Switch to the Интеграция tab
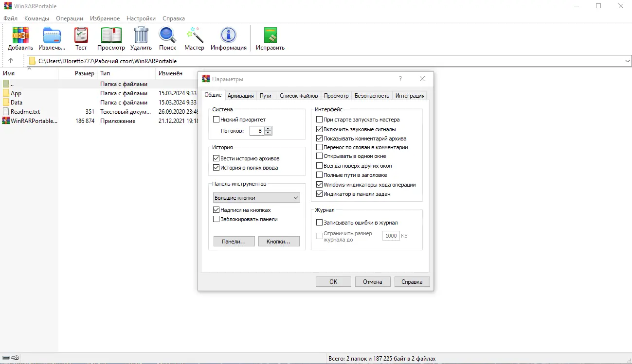The width and height of the screenshot is (632, 364). [x=410, y=96]
